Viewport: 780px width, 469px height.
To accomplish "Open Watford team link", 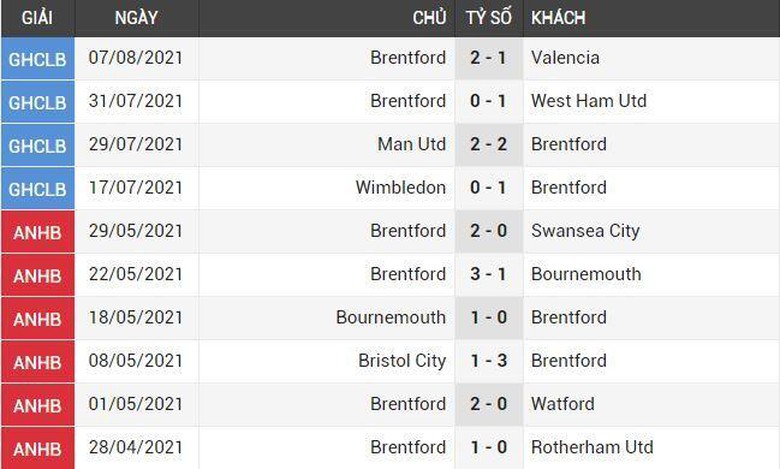I will click(x=563, y=404).
